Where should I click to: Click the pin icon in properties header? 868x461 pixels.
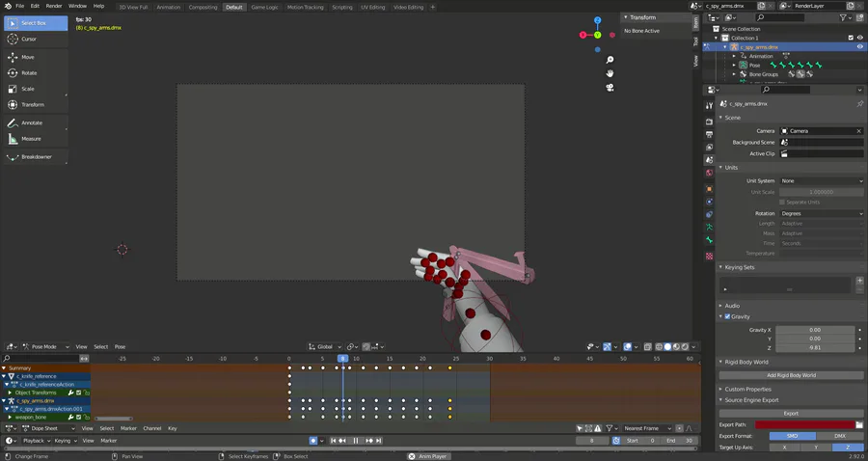pyautogui.click(x=859, y=104)
